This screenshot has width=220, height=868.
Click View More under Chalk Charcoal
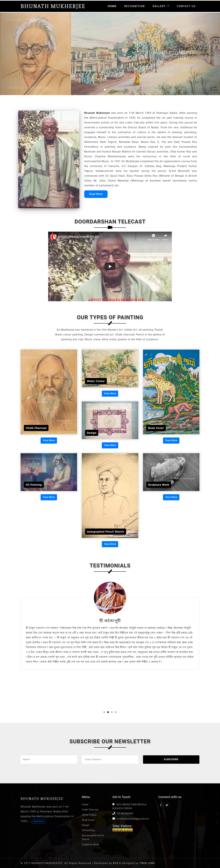tap(49, 440)
